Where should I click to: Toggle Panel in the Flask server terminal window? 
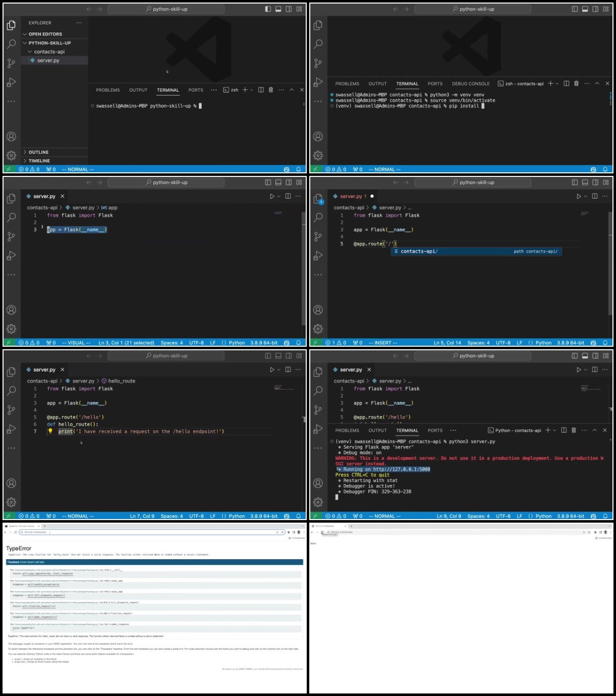(585, 356)
